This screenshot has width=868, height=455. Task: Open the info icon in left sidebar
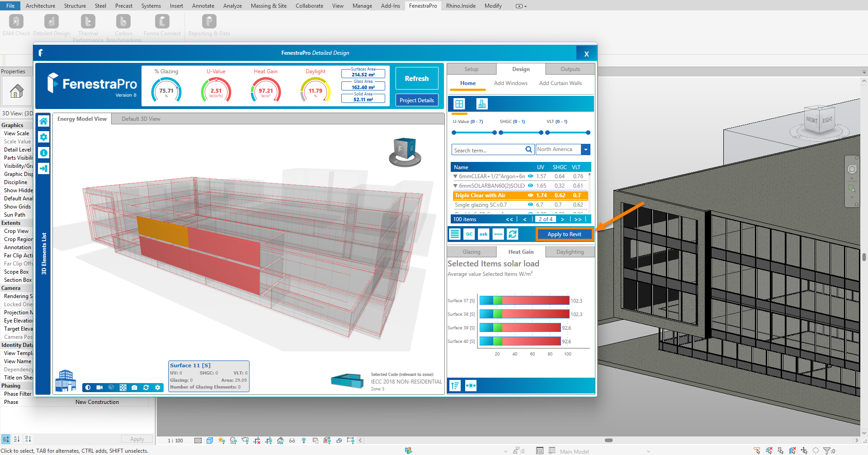[43, 152]
